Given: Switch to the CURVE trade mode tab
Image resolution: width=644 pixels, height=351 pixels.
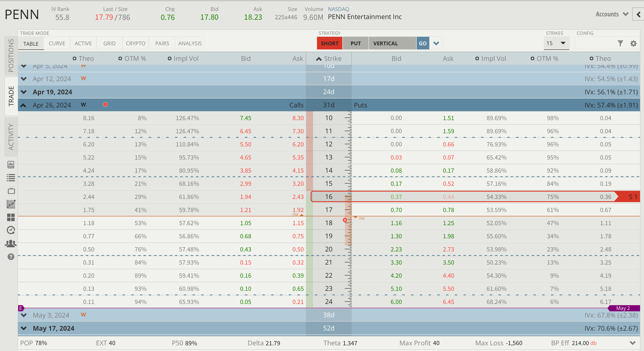Looking at the screenshot, I should click(x=57, y=43).
